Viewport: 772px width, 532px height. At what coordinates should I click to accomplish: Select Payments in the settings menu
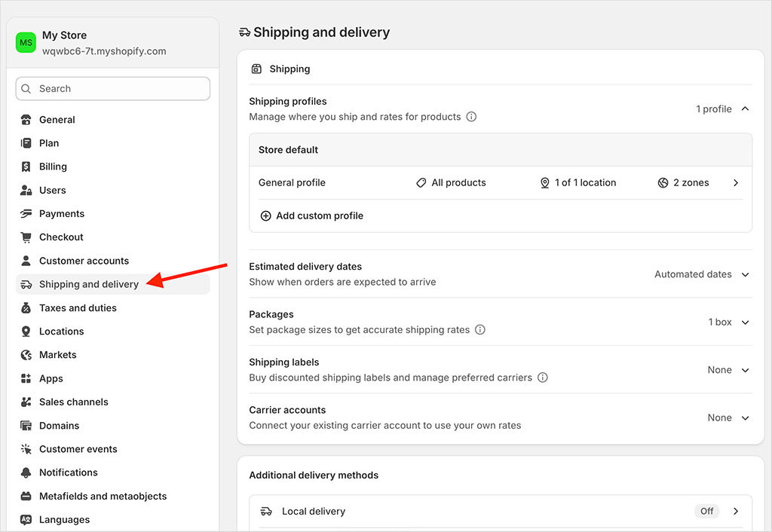click(x=113, y=213)
